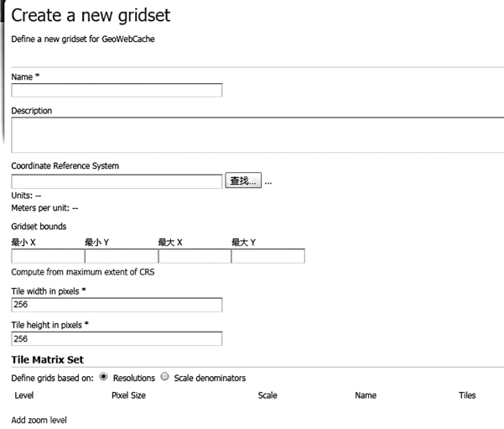Focus the Tile width in pixels field

click(x=117, y=305)
